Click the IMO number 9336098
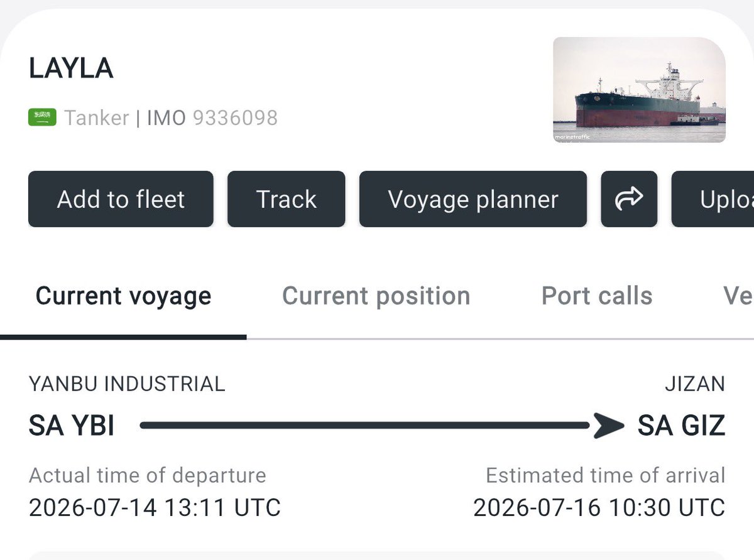754x560 pixels. pyautogui.click(x=235, y=117)
